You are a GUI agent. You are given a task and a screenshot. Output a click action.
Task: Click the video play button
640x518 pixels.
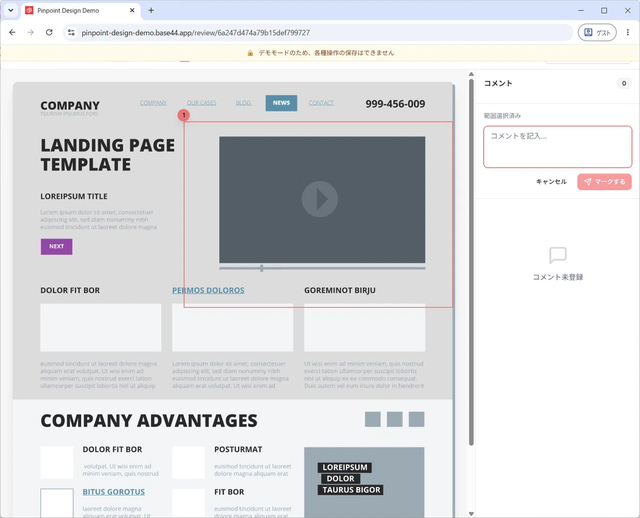pyautogui.click(x=320, y=199)
